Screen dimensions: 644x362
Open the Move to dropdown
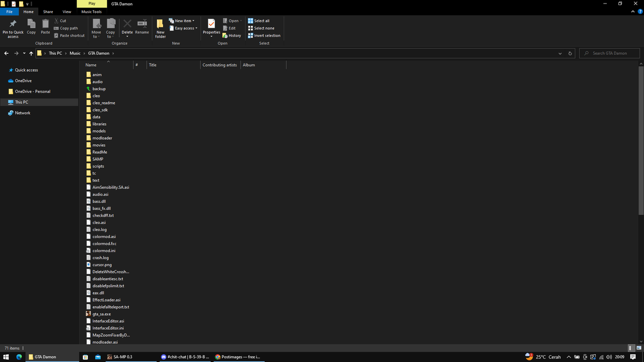96,29
